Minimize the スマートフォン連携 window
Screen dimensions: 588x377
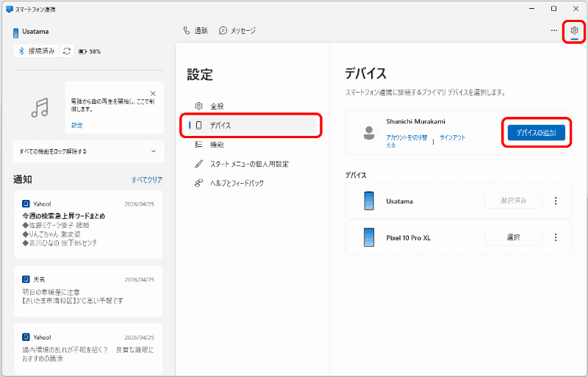tap(531, 9)
